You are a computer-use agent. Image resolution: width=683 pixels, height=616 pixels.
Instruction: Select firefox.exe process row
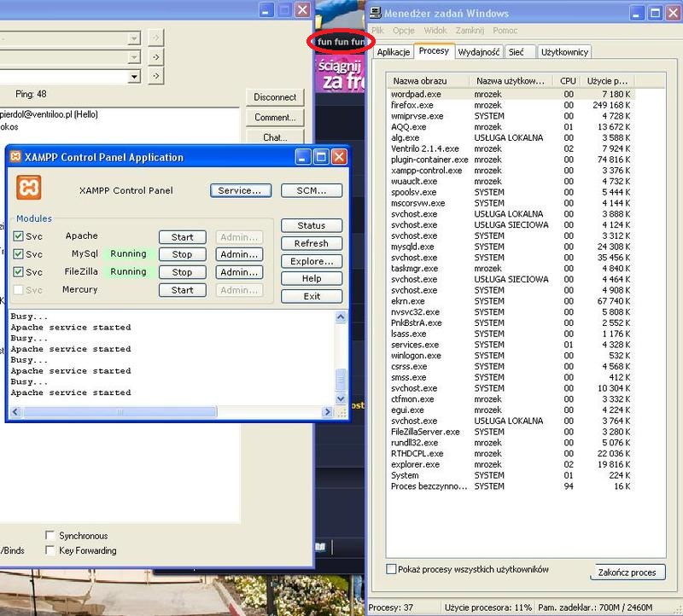pyautogui.click(x=511, y=105)
